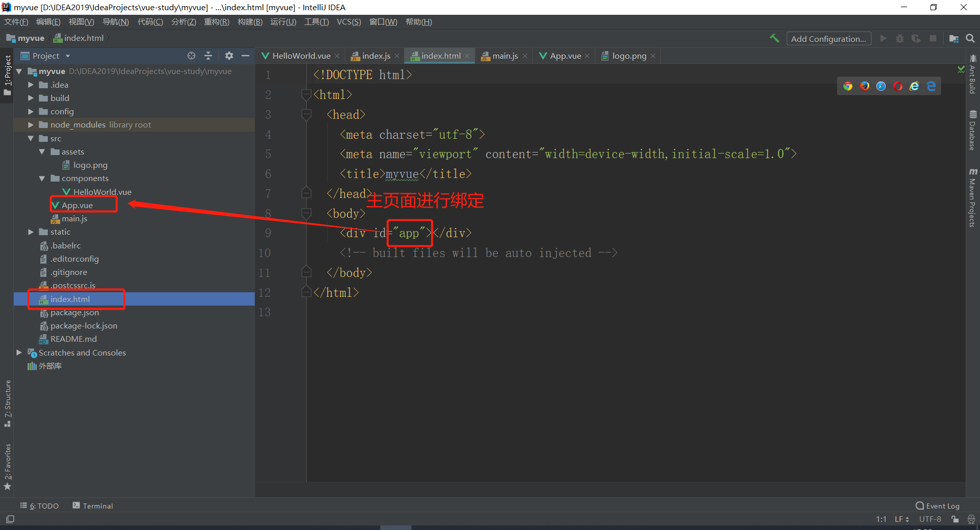Open in Chrome browser icon
Viewport: 980px width, 530px height.
coord(848,86)
